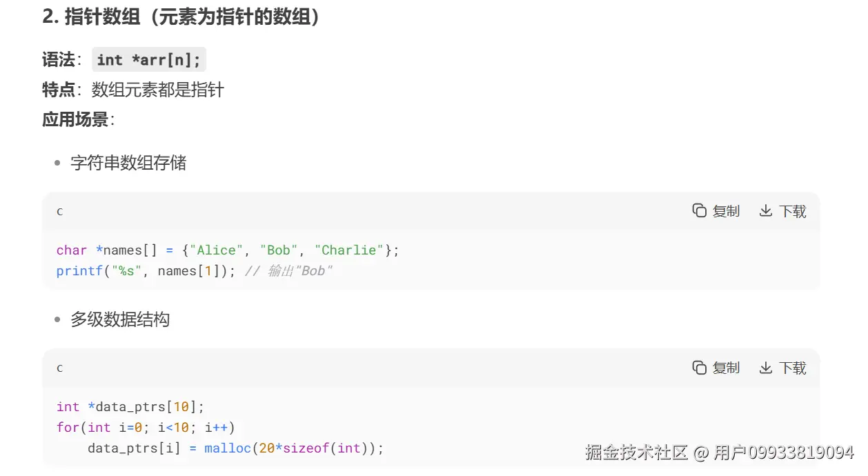Screen dimensions: 868x476
Task: Click the 'int *data_ptrs[10];' code line
Action: click(x=130, y=407)
